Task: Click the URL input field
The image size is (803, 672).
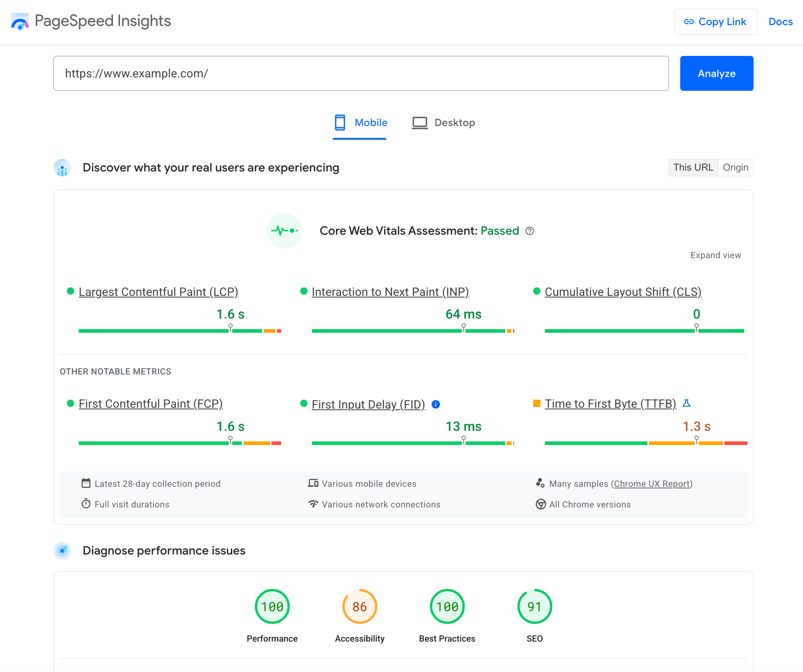Action: [x=361, y=73]
